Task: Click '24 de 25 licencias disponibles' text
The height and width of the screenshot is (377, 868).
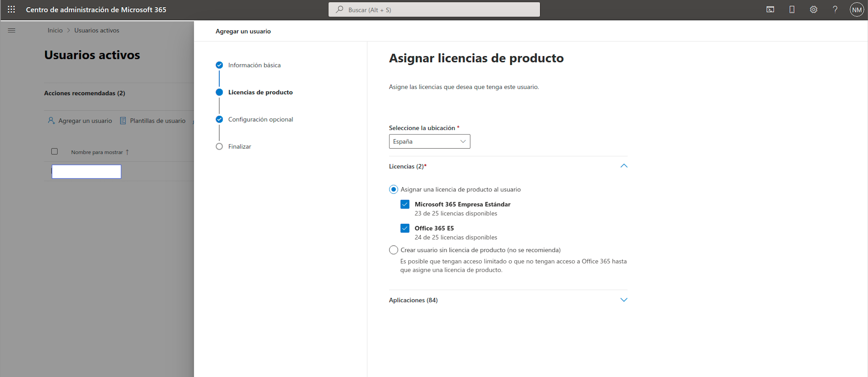Action: pos(456,237)
